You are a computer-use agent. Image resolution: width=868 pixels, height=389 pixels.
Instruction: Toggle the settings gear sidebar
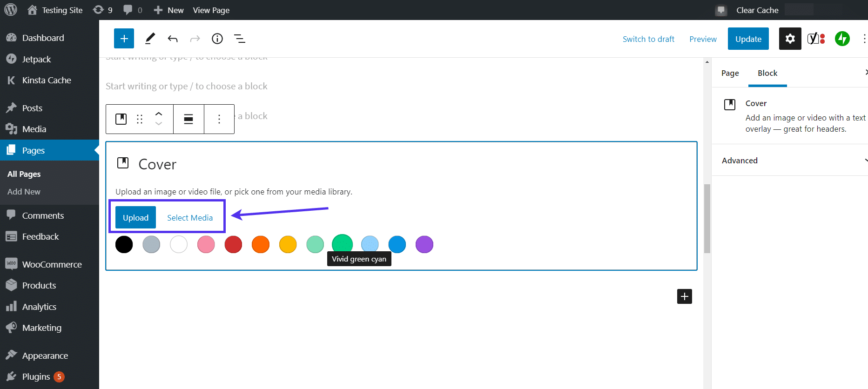[790, 39]
